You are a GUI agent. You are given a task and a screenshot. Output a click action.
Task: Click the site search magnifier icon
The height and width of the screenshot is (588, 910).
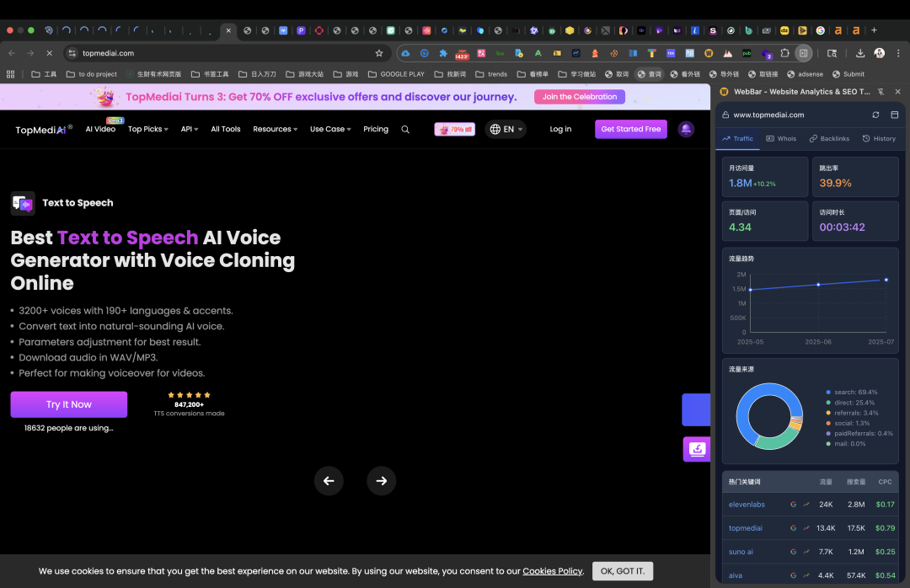[x=405, y=130]
